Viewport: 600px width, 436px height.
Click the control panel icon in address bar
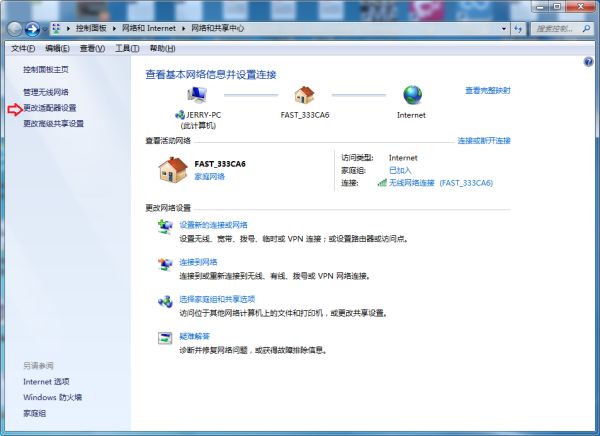click(57, 28)
